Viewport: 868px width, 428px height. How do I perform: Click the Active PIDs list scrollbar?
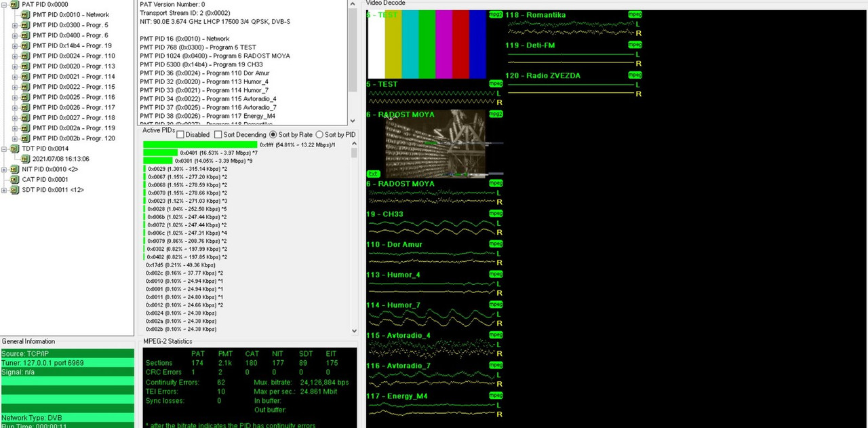pos(354,237)
